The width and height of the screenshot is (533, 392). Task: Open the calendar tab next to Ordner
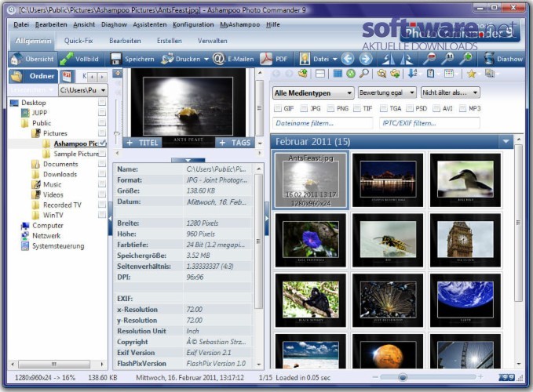[67, 76]
